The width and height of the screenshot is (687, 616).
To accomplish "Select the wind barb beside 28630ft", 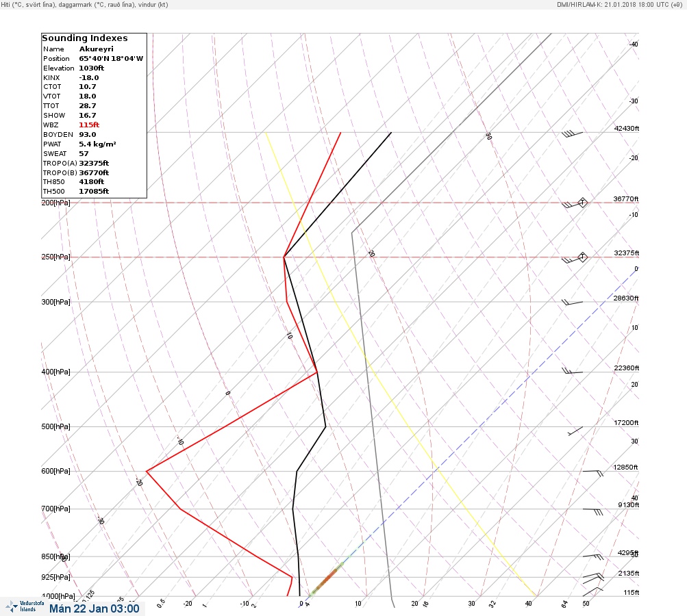I will pyautogui.click(x=572, y=302).
